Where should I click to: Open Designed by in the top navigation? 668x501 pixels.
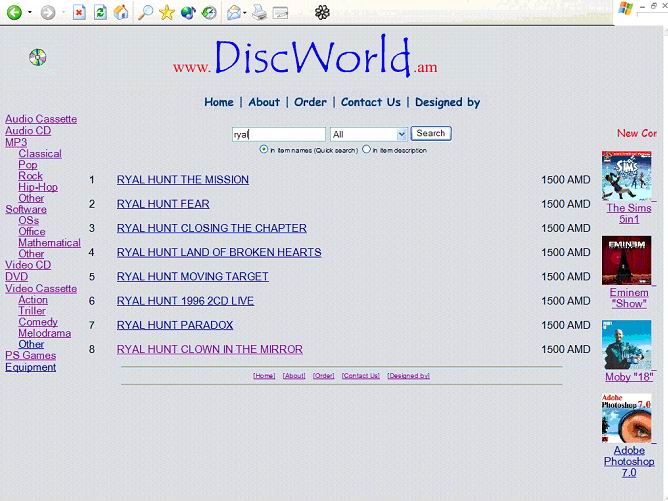tap(447, 103)
